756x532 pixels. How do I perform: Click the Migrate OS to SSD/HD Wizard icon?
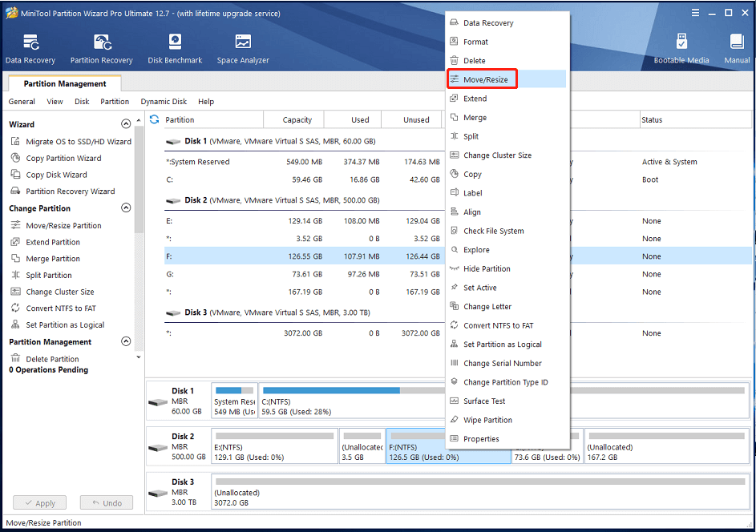click(x=15, y=141)
